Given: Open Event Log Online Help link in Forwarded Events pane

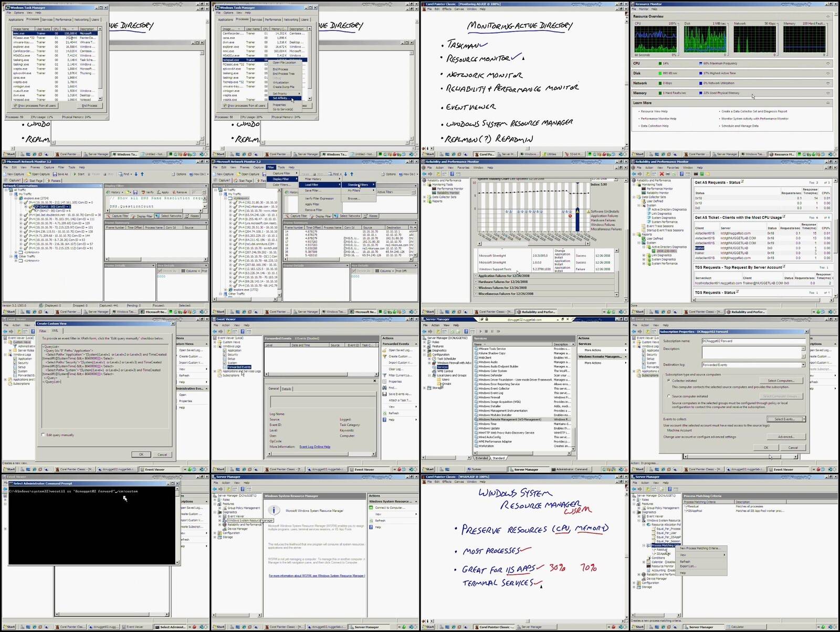Looking at the screenshot, I should click(315, 447).
